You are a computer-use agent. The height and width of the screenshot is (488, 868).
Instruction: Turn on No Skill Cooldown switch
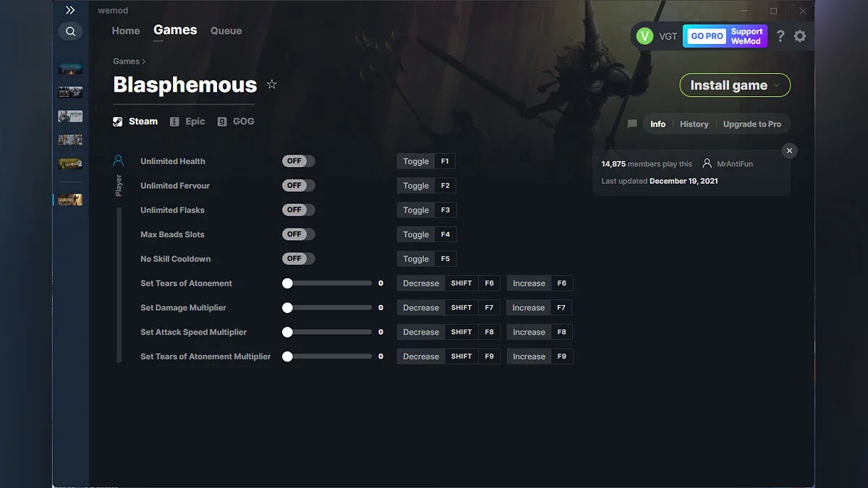[x=299, y=259]
